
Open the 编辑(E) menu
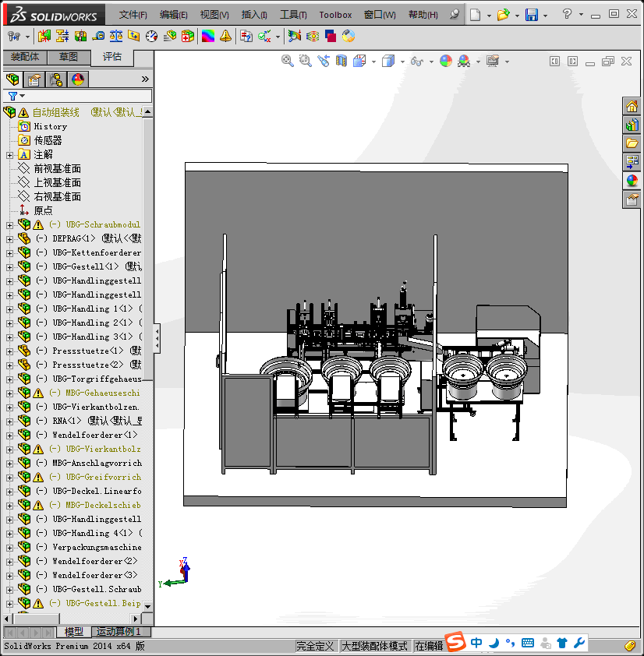(173, 15)
